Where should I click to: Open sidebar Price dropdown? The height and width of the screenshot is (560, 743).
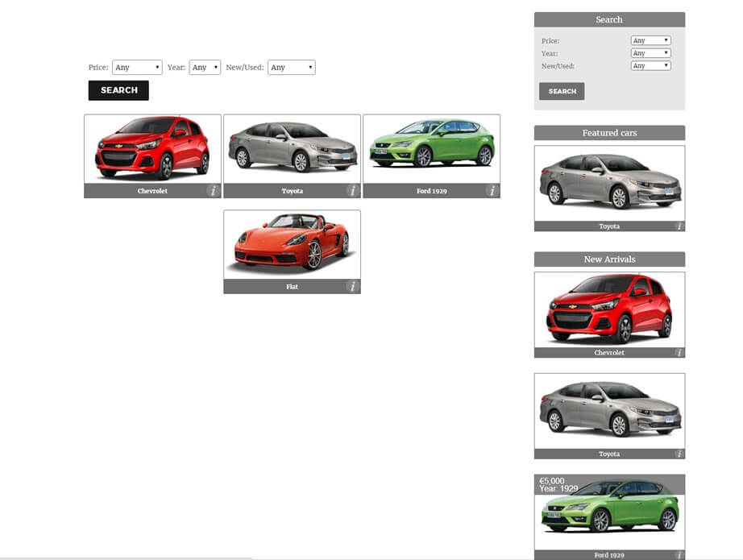point(650,40)
